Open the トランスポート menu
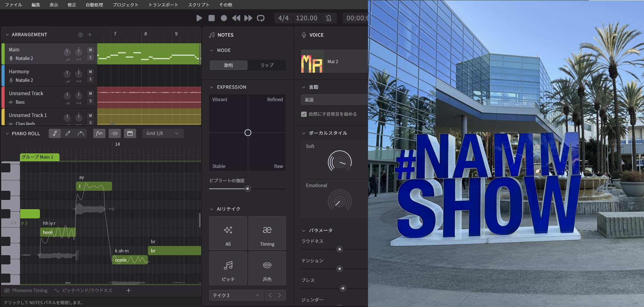644x307 pixels. tap(163, 5)
